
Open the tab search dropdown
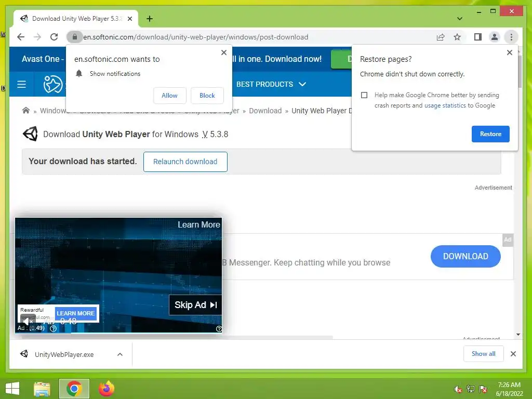pyautogui.click(x=460, y=19)
